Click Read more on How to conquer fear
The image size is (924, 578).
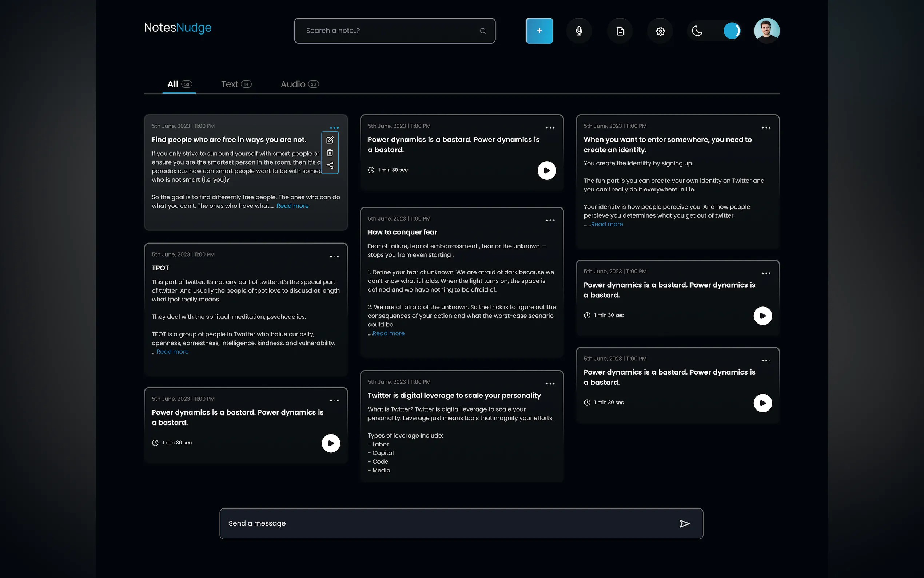point(388,333)
